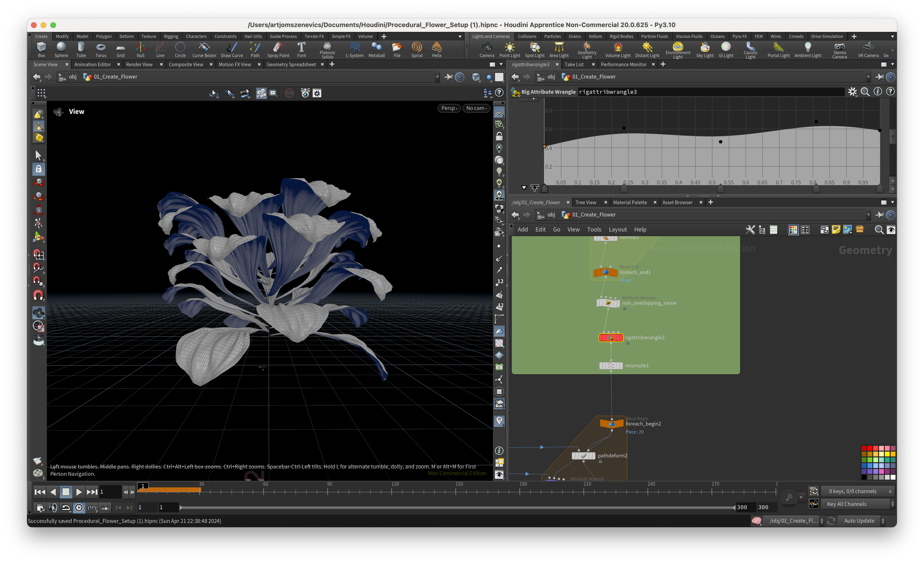The image size is (924, 563).
Task: Open parameter gear settings menu
Action: [852, 92]
